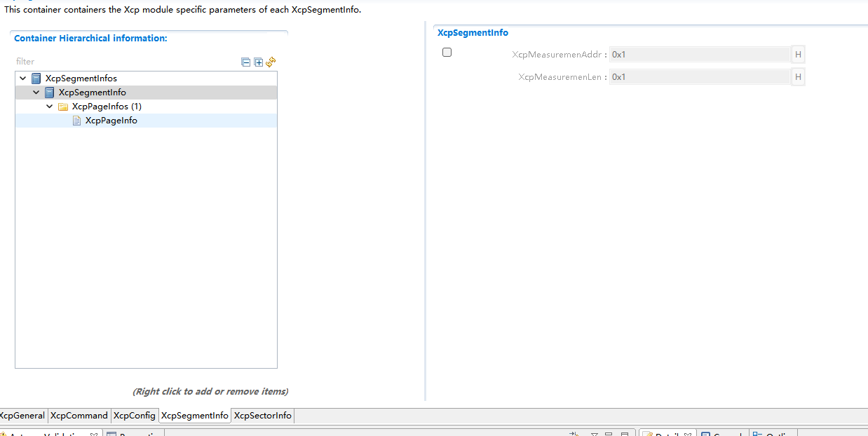Collapse the XcpSegmentInfo tree node
The width and height of the screenshot is (868, 436).
(x=36, y=93)
